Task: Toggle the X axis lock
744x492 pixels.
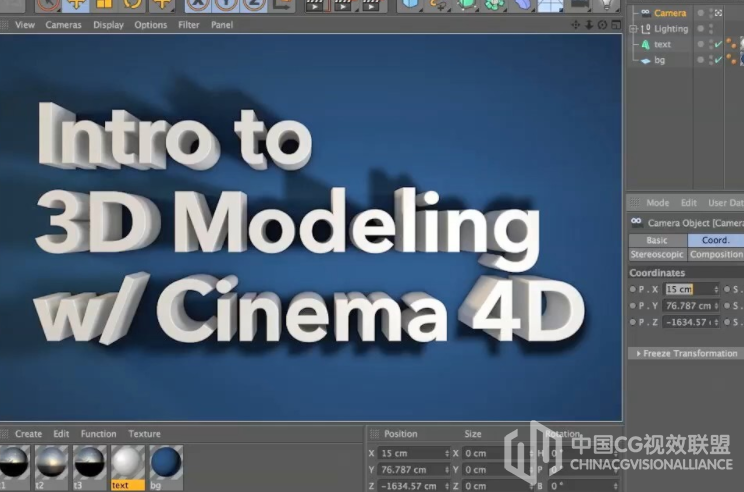Action: 197,5
